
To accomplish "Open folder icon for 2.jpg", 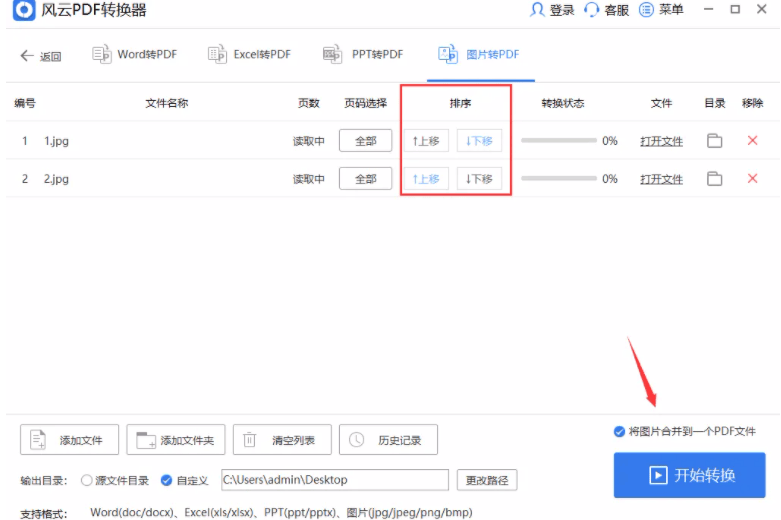I will coord(715,179).
